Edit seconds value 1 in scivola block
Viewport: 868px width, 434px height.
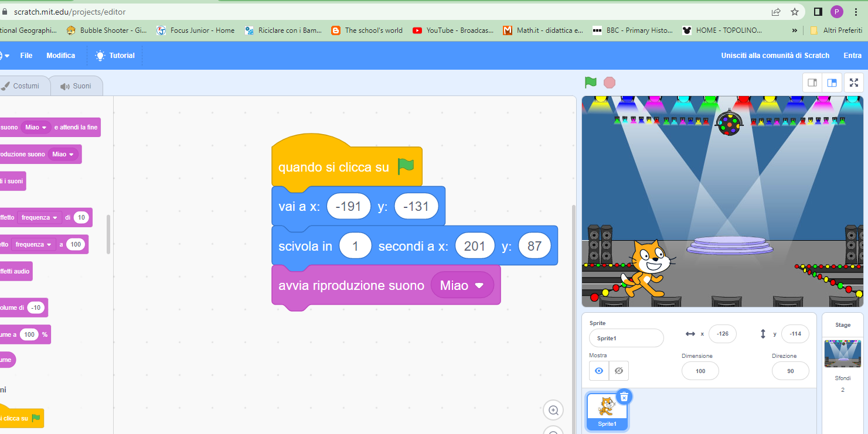pos(356,246)
